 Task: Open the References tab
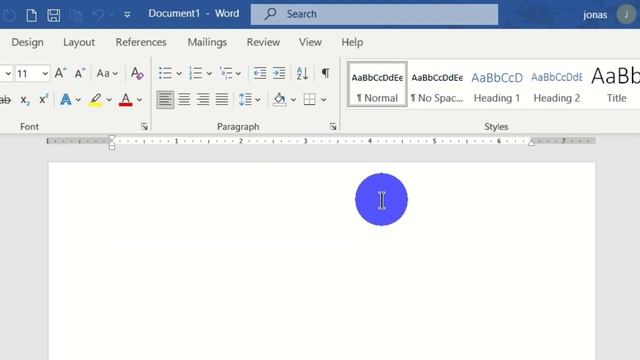point(141,42)
